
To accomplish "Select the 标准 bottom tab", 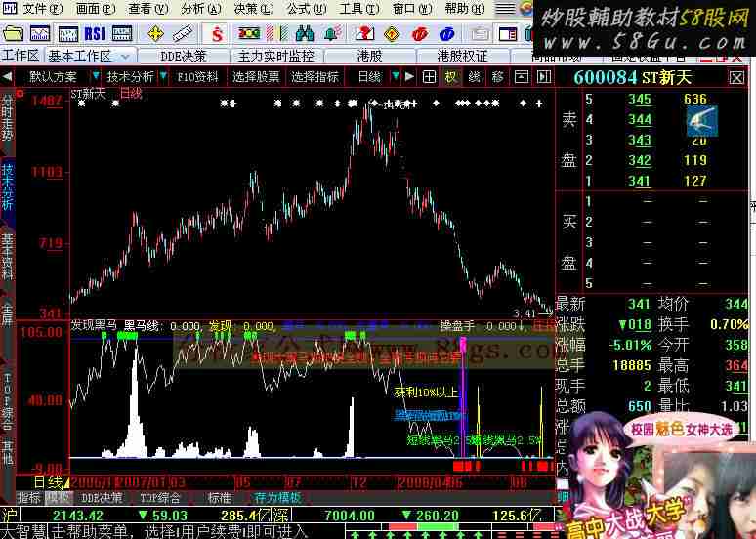I will click(220, 498).
